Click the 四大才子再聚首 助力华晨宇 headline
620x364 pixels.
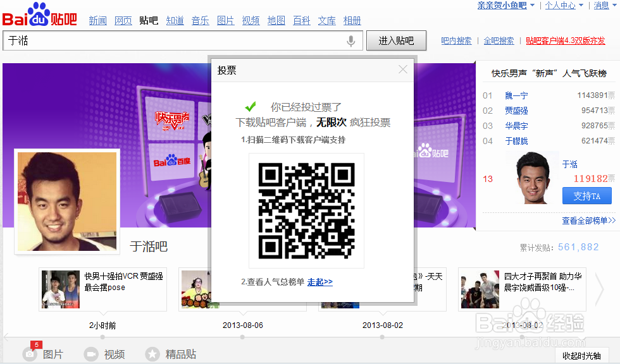(x=543, y=282)
